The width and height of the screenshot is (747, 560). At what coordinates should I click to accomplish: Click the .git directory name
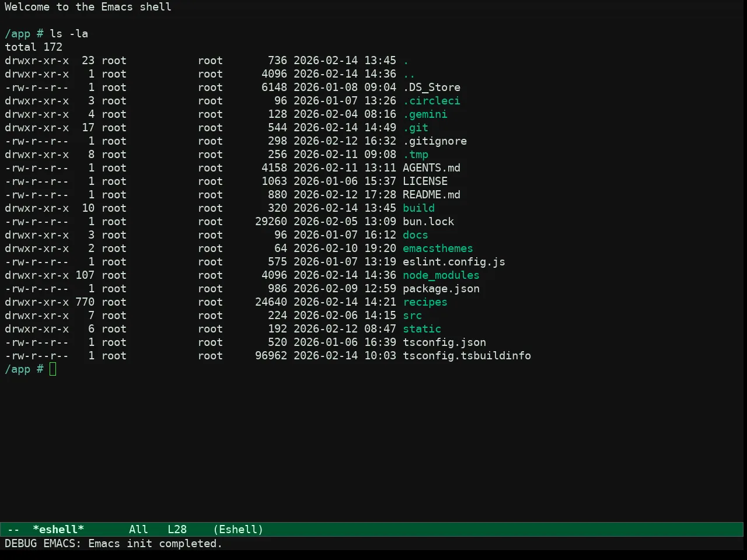pyautogui.click(x=416, y=128)
